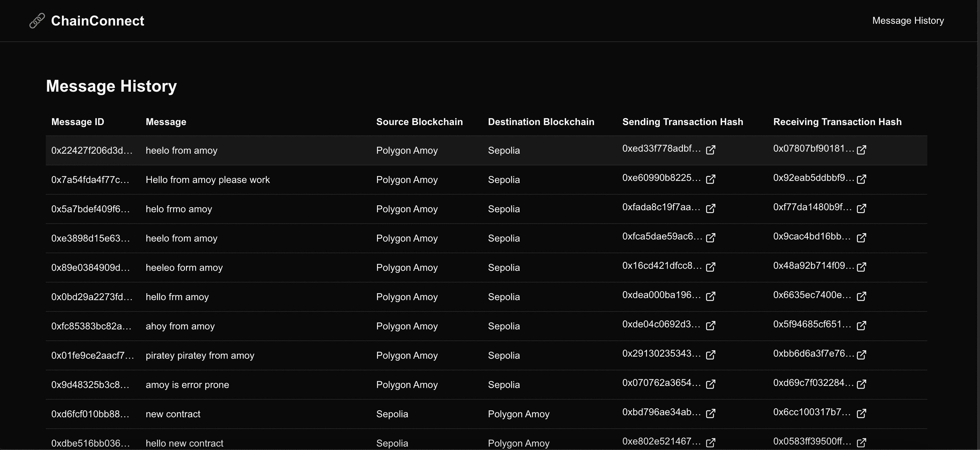Click the Sending Transaction Hash column header
The width and height of the screenshot is (980, 450).
coord(682,122)
